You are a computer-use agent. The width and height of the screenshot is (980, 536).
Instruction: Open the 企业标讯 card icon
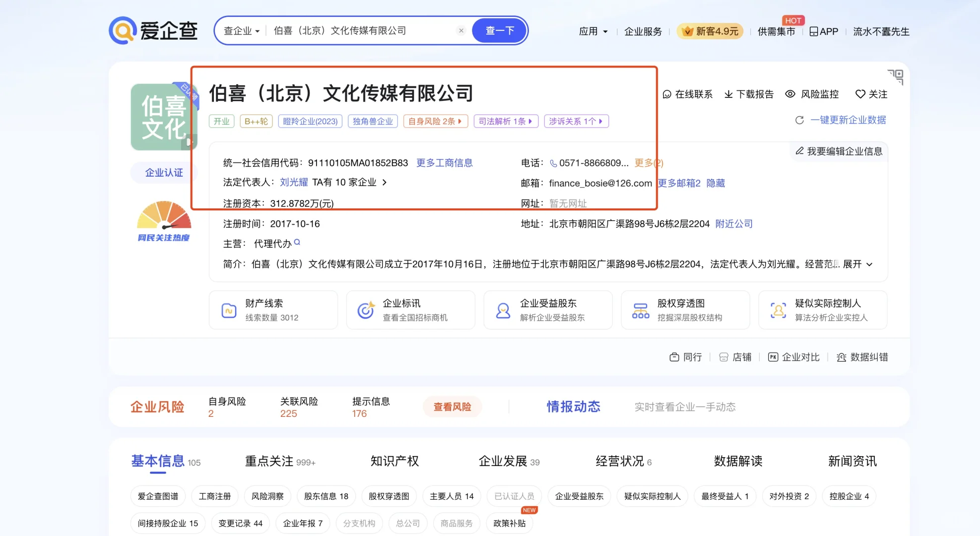click(366, 310)
